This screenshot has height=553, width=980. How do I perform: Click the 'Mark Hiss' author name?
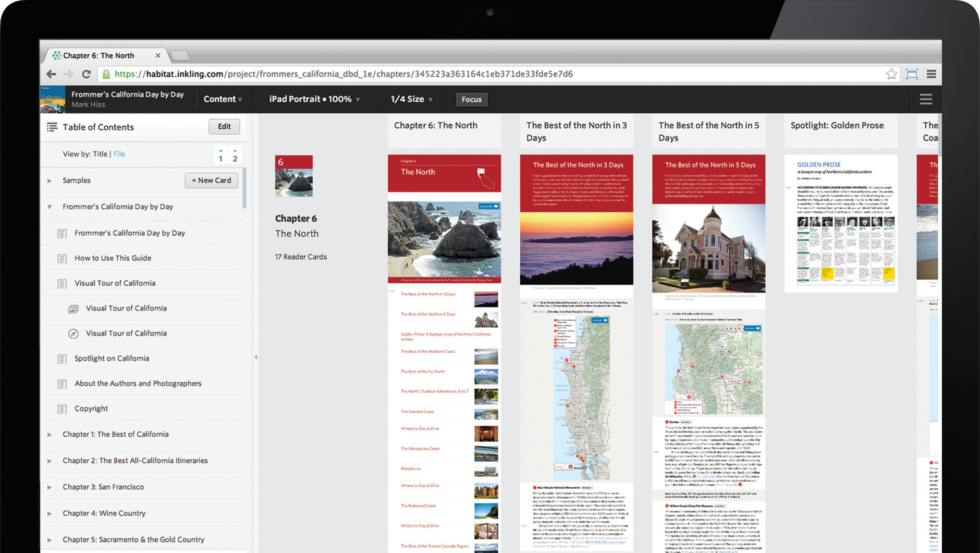pyautogui.click(x=88, y=105)
